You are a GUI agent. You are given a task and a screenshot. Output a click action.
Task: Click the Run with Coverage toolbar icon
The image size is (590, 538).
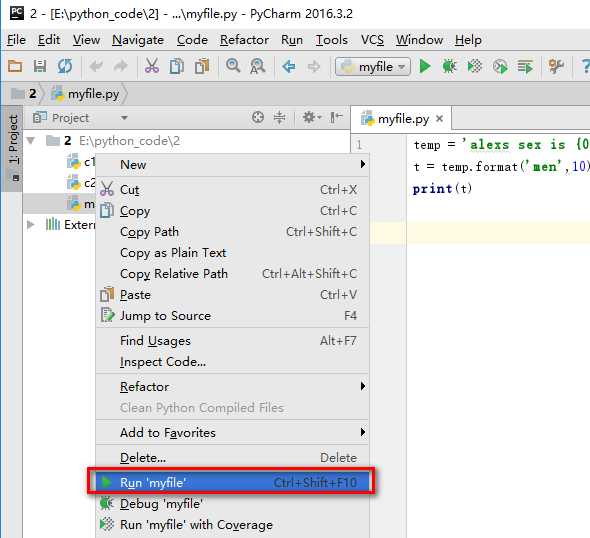[474, 67]
